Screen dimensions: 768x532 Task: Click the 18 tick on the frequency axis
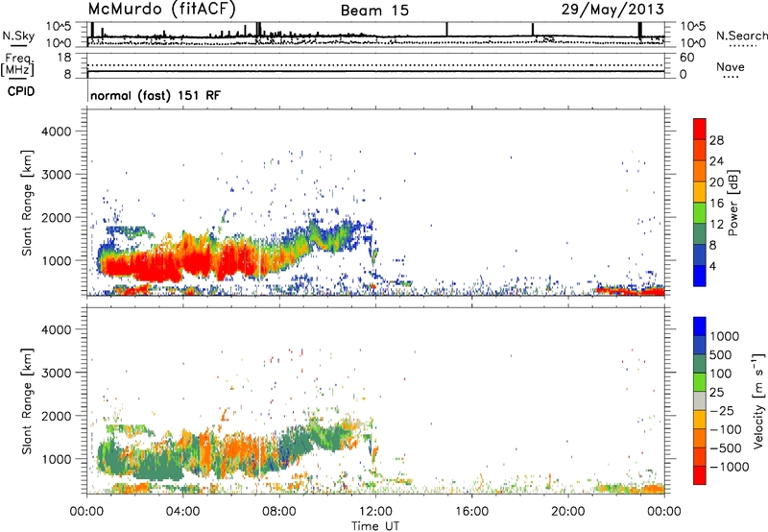[64, 58]
